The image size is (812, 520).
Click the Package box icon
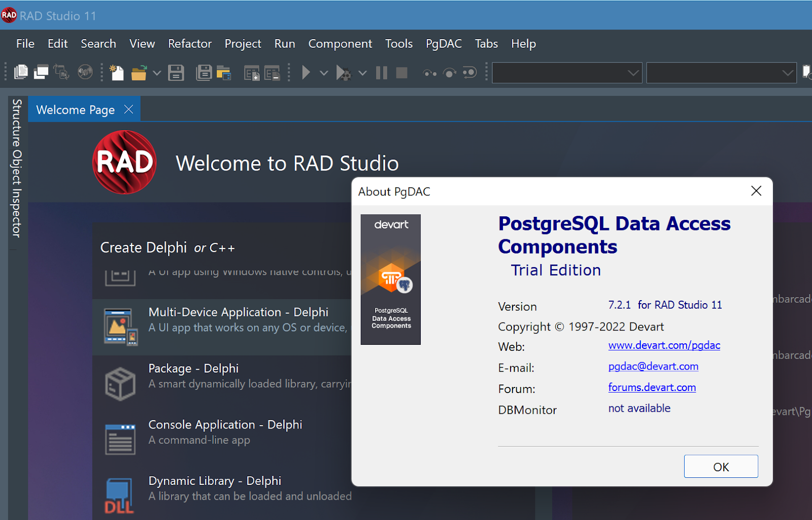tap(120, 384)
